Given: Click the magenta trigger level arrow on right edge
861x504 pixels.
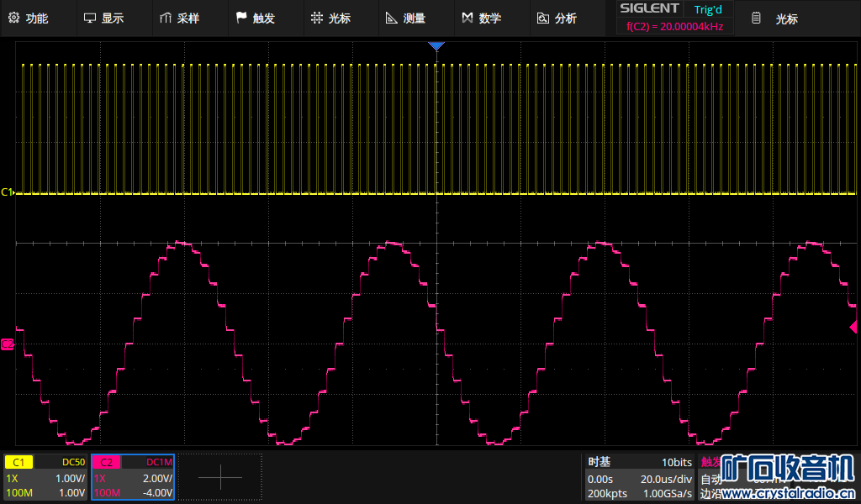Looking at the screenshot, I should [853, 327].
